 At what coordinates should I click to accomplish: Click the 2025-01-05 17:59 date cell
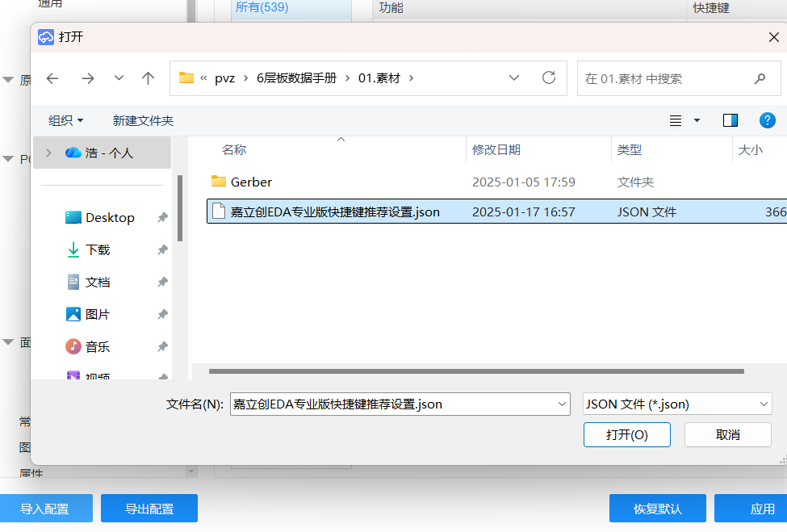pos(524,182)
